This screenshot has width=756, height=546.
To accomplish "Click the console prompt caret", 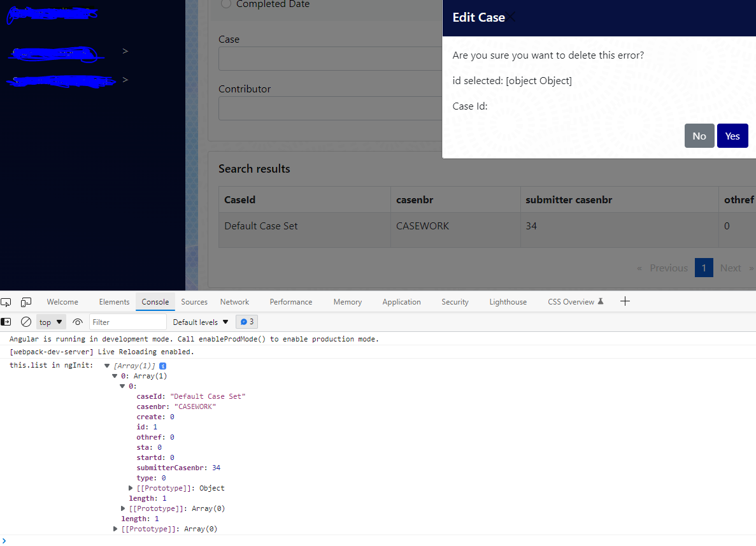I will (x=4, y=541).
